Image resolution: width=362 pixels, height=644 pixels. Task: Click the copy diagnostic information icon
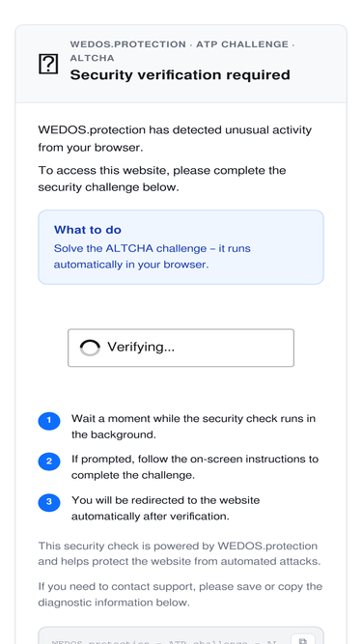[303, 640]
